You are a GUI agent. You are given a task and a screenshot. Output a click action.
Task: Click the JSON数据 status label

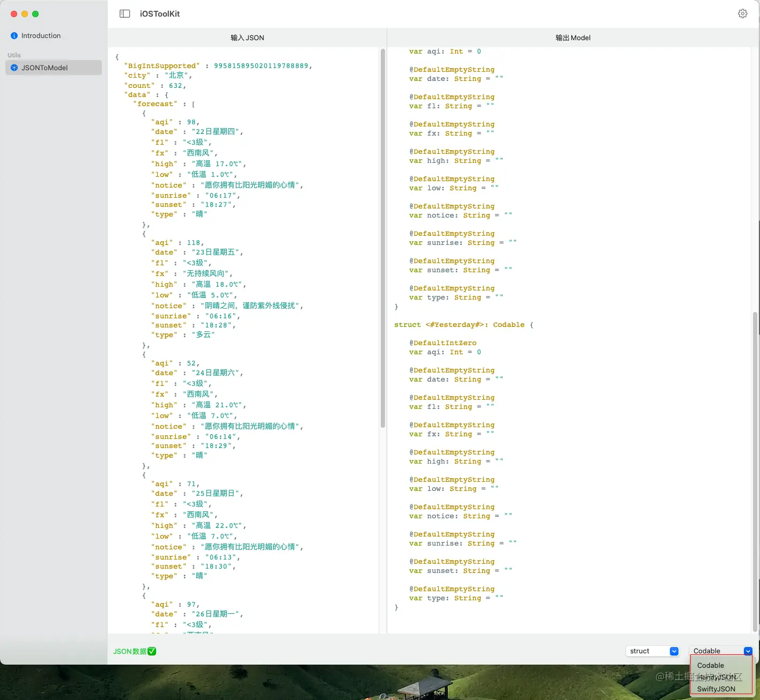click(x=130, y=651)
